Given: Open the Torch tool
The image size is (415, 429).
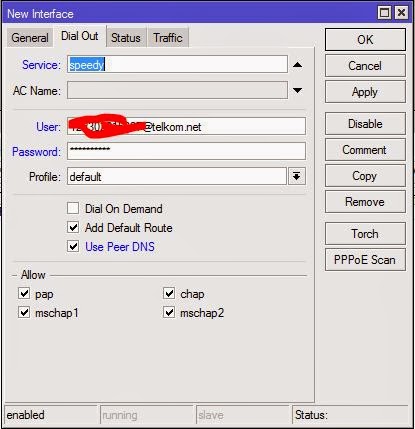Looking at the screenshot, I should click(365, 234).
